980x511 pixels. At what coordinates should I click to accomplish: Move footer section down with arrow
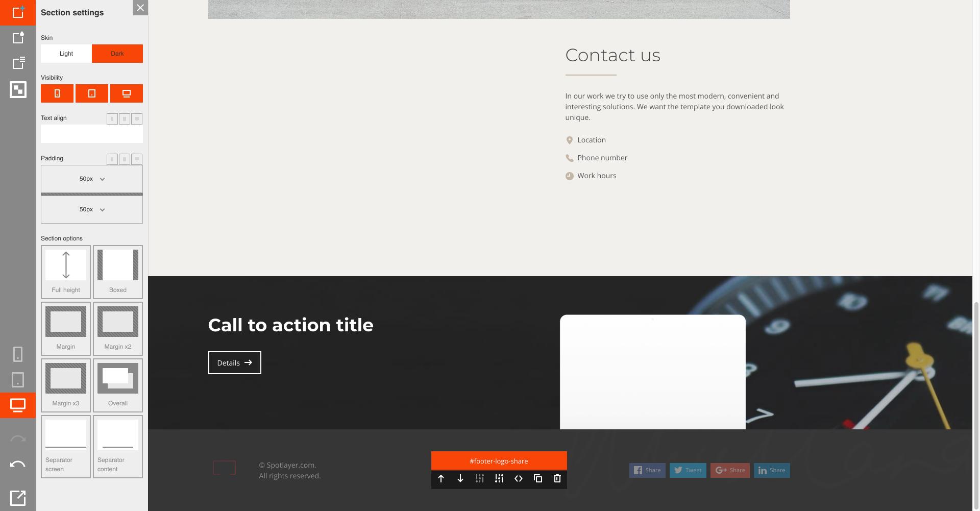[460, 478]
